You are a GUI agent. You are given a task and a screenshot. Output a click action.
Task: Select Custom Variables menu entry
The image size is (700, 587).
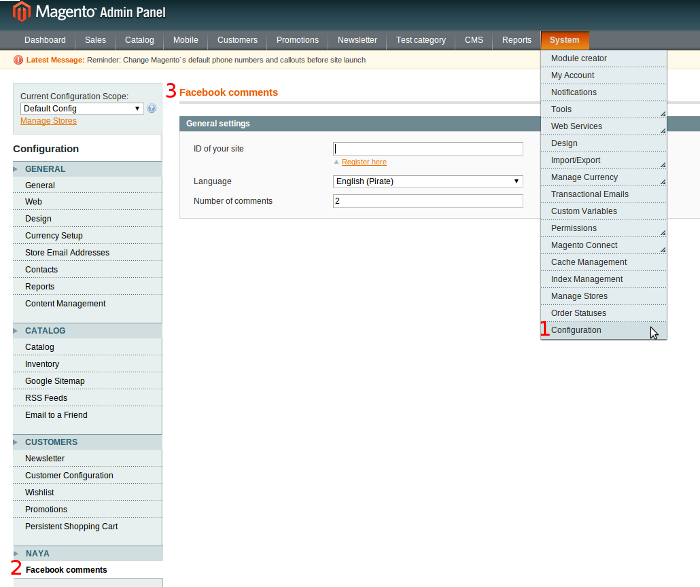pyautogui.click(x=604, y=211)
